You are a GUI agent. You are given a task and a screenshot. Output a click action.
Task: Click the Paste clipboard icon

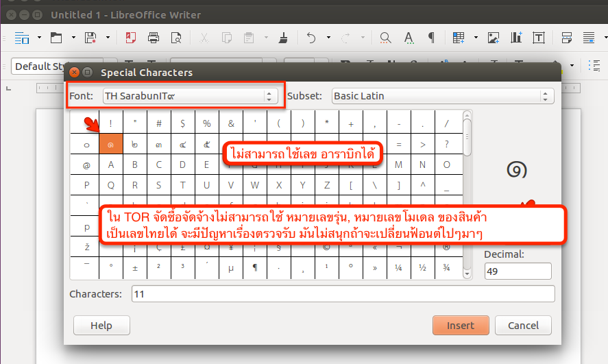(249, 38)
